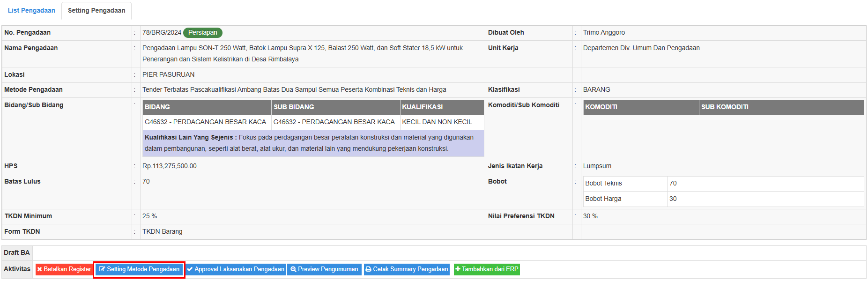
Task: Click the X icon on Batalkan Register
Action: point(40,269)
